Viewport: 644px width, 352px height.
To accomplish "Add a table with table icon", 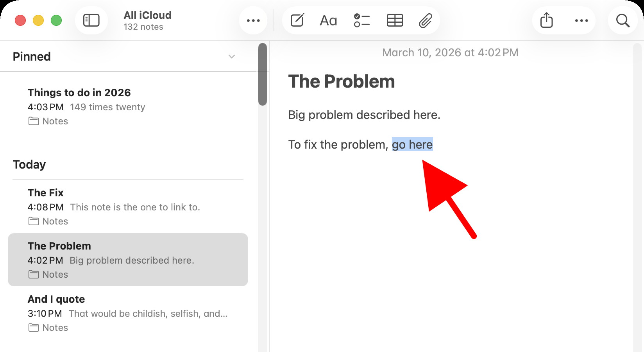I will click(395, 20).
